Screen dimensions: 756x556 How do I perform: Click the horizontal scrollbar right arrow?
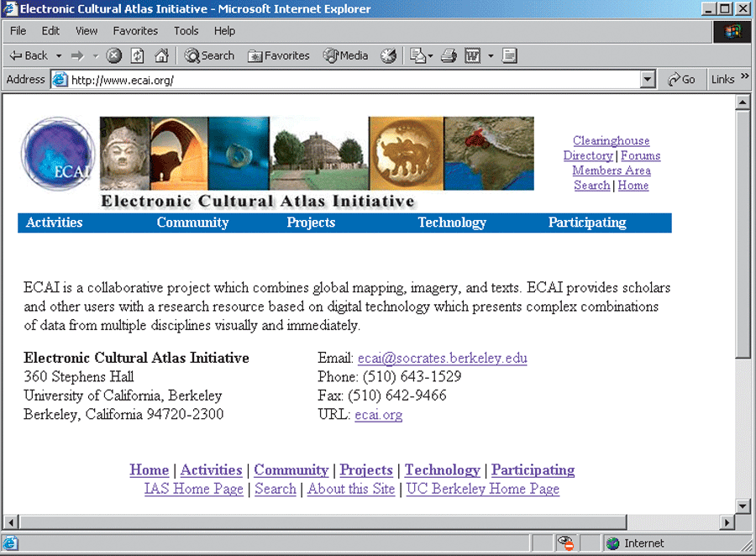pos(727,522)
